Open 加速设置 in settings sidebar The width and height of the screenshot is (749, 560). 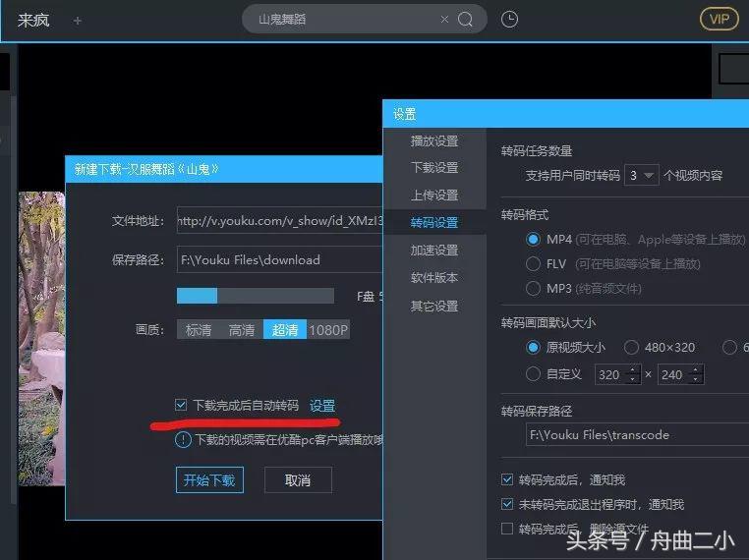point(434,250)
